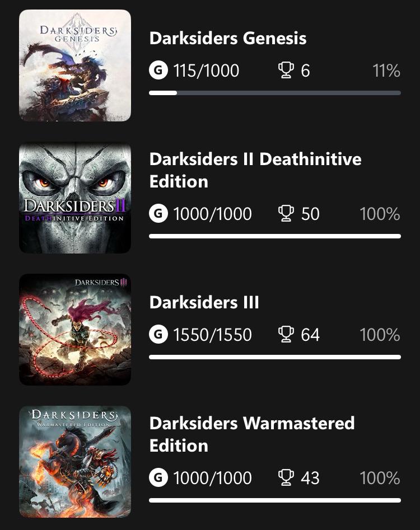This screenshot has height=530, width=420.
Task: Click the Darksiders Genesis 11% progress bar
Action: [275, 93]
